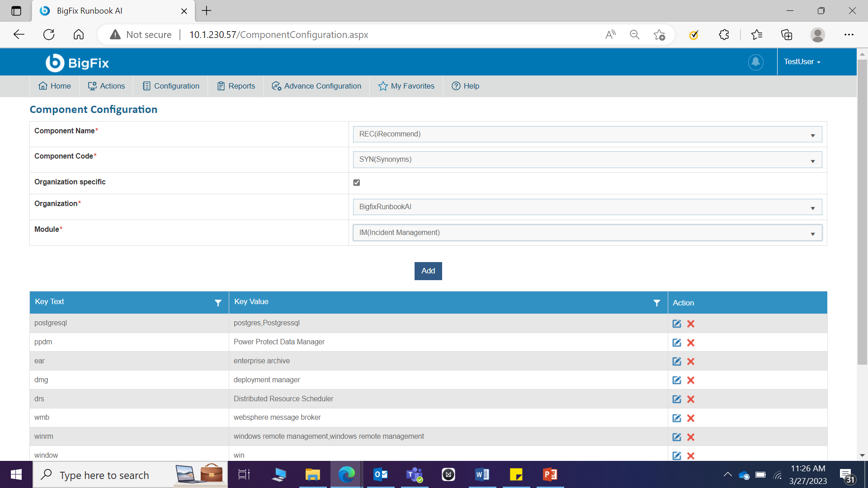
Task: Go to the Reports menu
Action: [236, 86]
